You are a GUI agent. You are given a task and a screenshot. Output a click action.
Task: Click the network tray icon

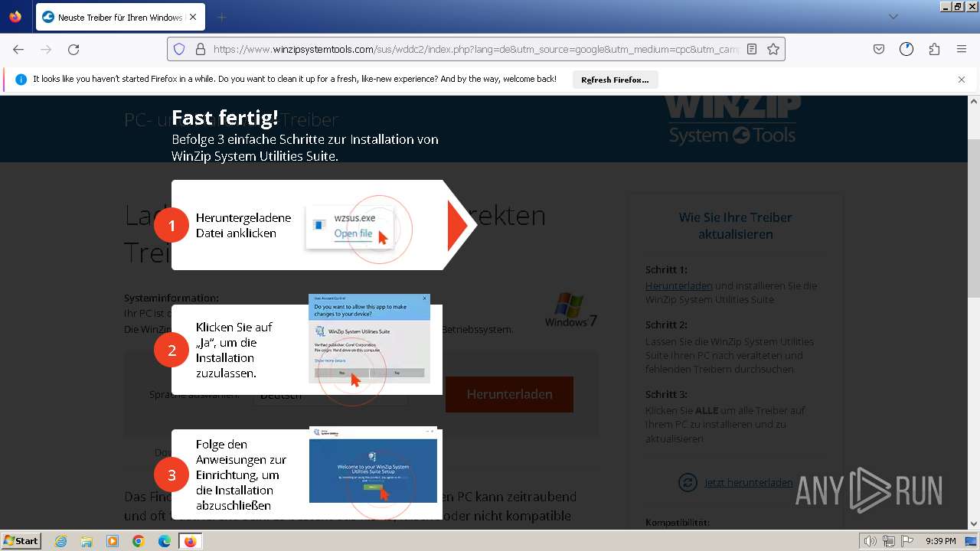pos(889,541)
